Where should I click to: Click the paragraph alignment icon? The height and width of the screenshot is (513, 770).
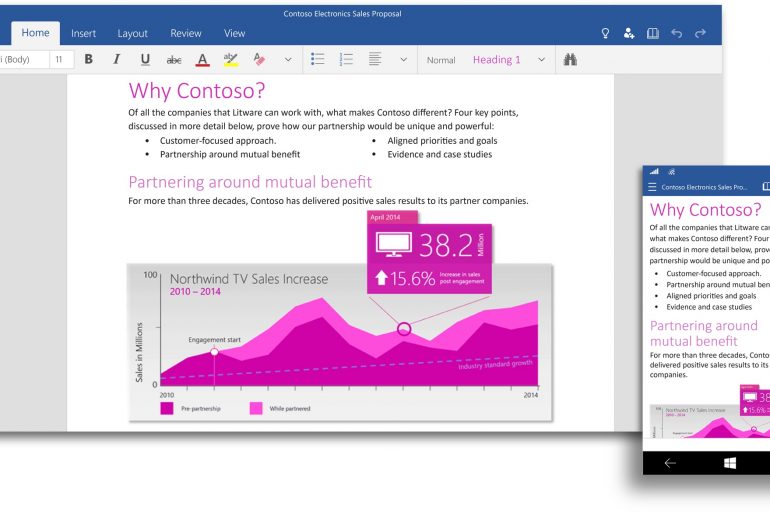pos(375,60)
